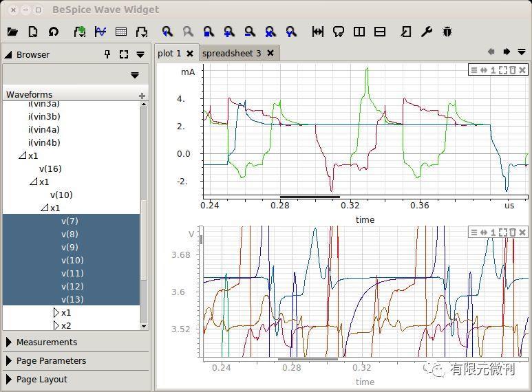Expand the Page Layout section
Viewport: 532px width, 392px height.
click(x=41, y=379)
